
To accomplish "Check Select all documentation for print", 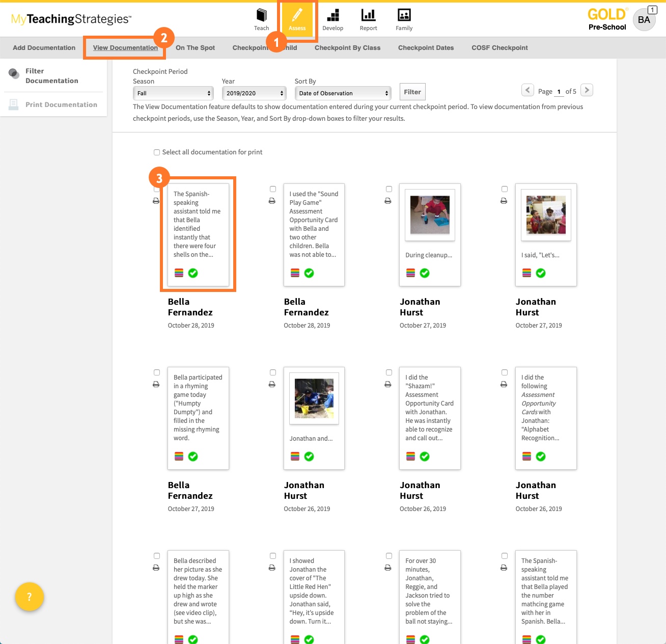I will pos(156,152).
